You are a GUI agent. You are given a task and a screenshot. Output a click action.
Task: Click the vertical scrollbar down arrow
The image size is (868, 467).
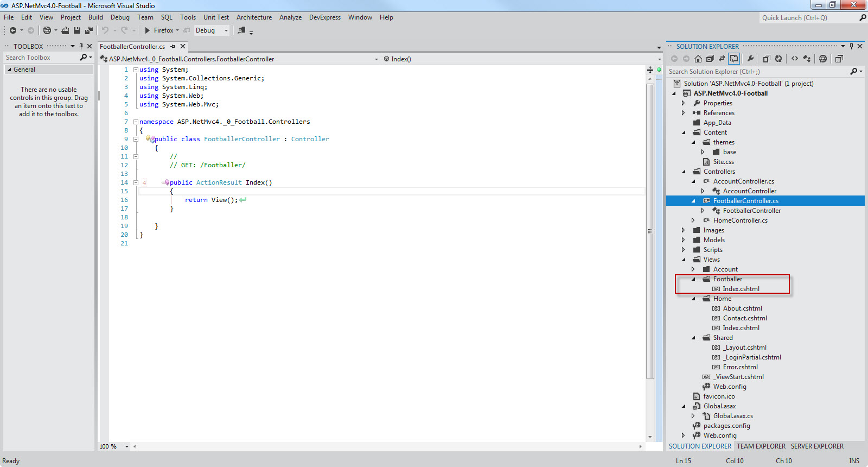click(650, 437)
